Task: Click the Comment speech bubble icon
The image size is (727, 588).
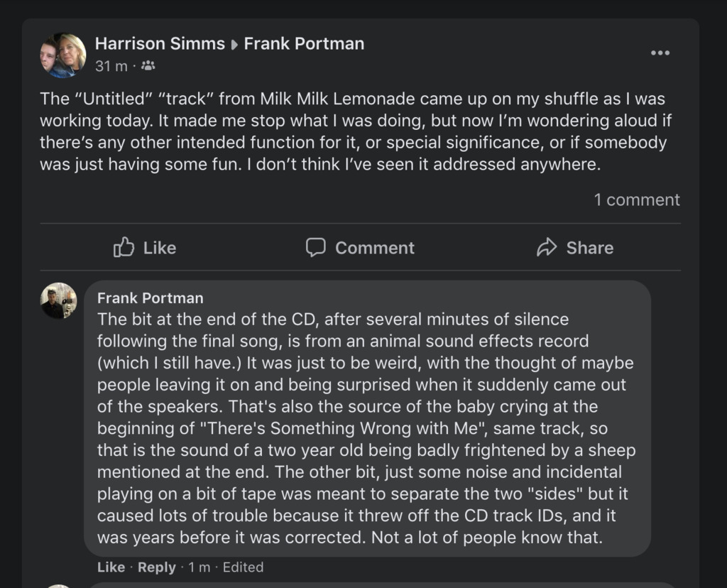Action: click(x=315, y=247)
